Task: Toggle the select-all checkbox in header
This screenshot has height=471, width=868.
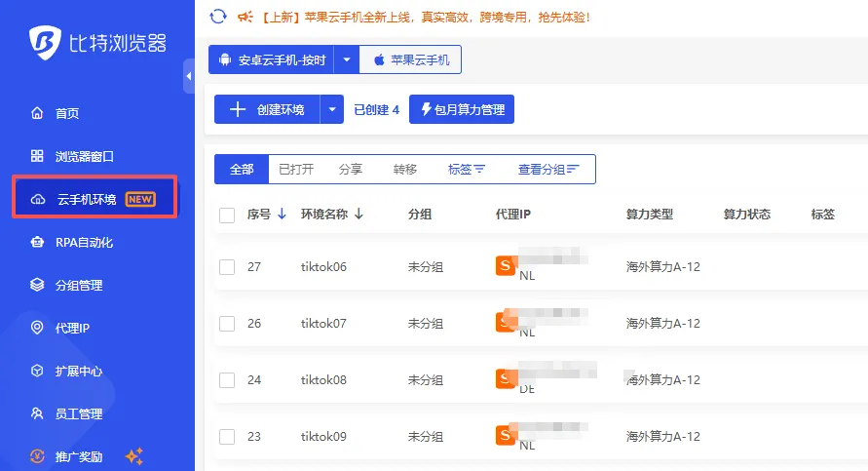Action: pos(227,215)
